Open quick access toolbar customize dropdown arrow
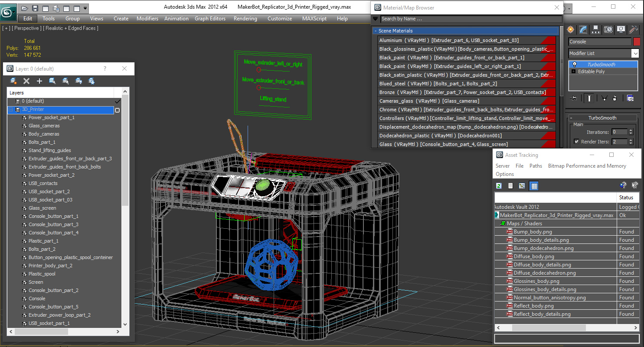This screenshot has width=644, height=347. pyautogui.click(x=85, y=8)
